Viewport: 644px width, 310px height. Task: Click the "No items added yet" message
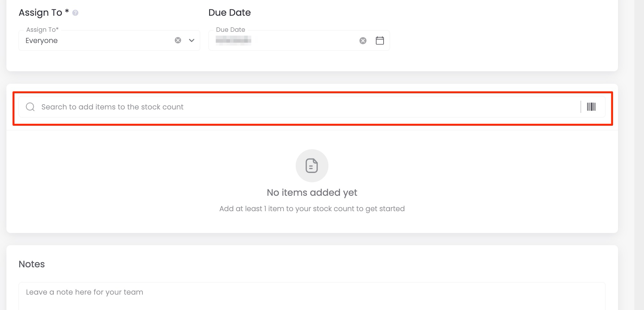[x=312, y=193]
